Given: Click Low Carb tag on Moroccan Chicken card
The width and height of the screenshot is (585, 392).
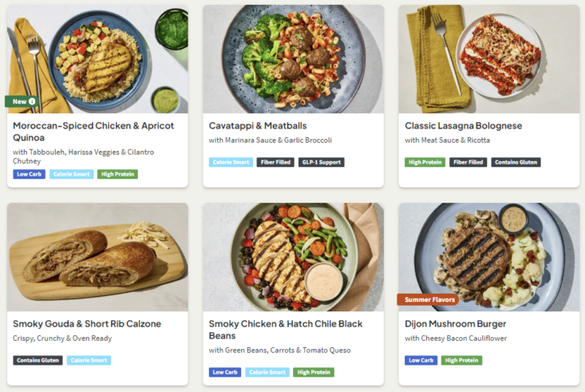Looking at the screenshot, I should tap(29, 174).
